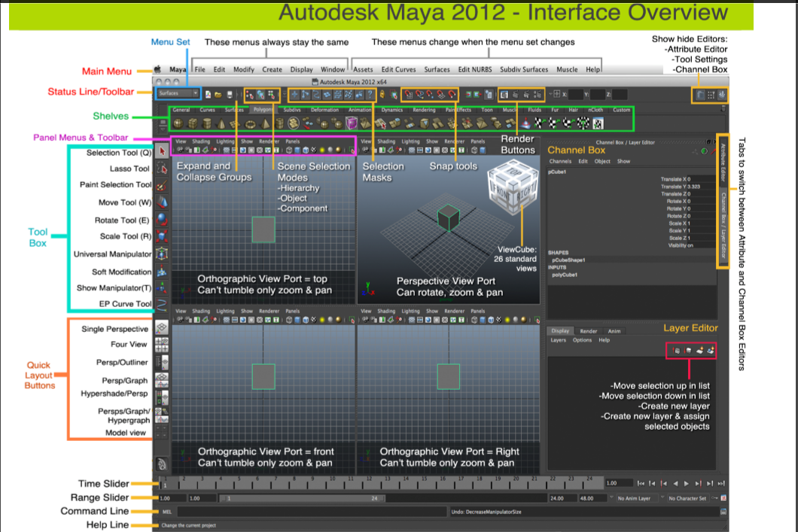This screenshot has width=798, height=532.
Task: Click go to start of playback range
Action: (641, 484)
